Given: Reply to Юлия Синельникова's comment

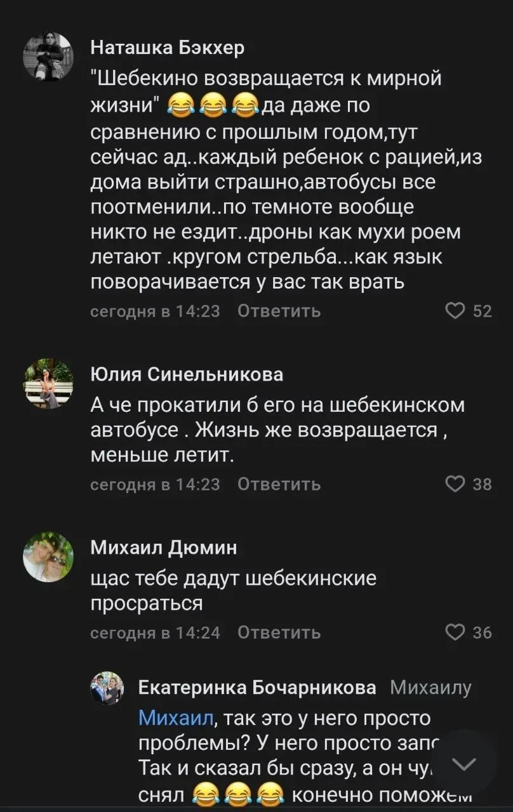Looking at the screenshot, I should (279, 484).
